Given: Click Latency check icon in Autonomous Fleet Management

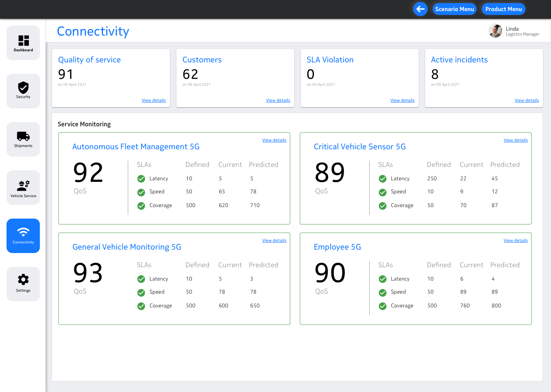Looking at the screenshot, I should (141, 179).
